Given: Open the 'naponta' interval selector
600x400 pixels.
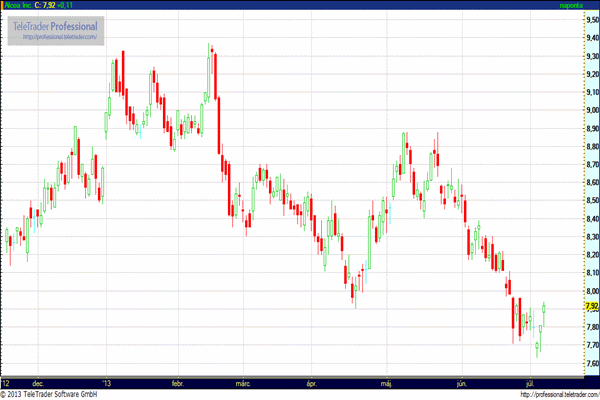Looking at the screenshot, I should pyautogui.click(x=573, y=5).
